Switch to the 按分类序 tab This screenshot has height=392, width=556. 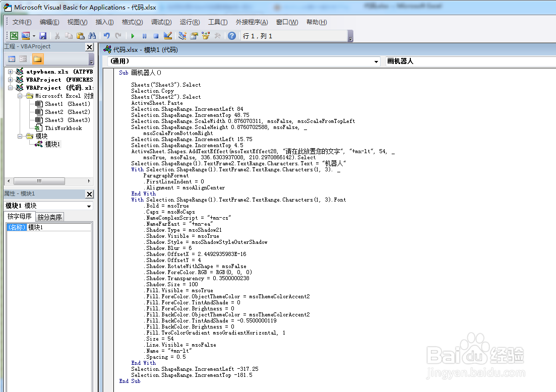pos(49,217)
